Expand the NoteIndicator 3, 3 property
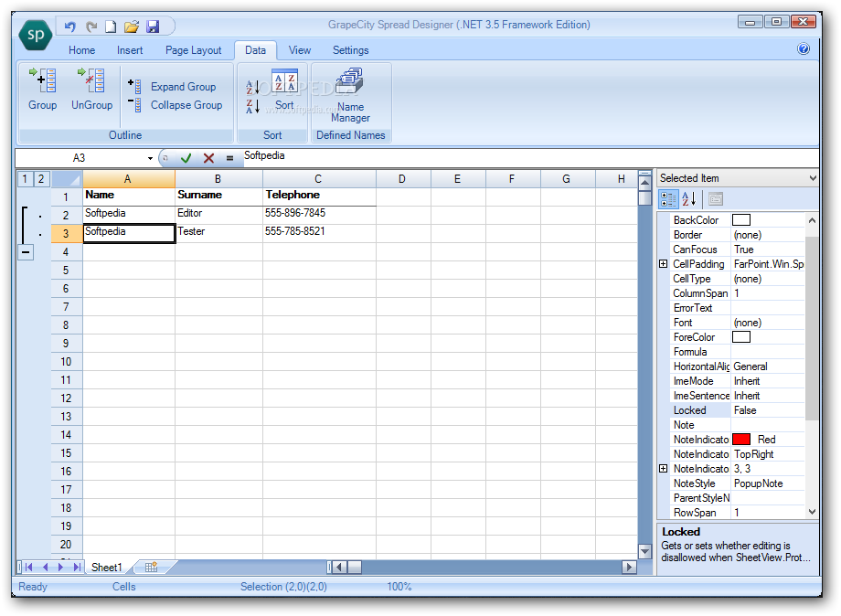The image size is (841, 616). (663, 469)
